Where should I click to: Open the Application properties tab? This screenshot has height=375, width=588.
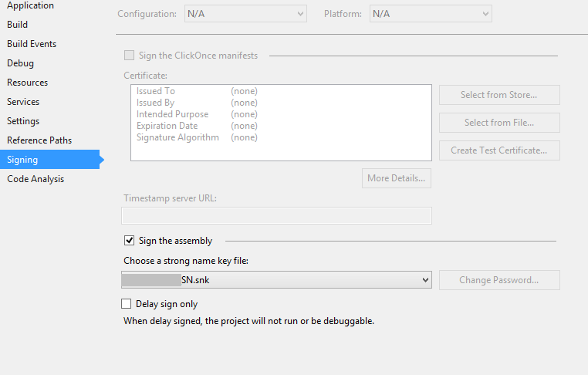(x=30, y=5)
